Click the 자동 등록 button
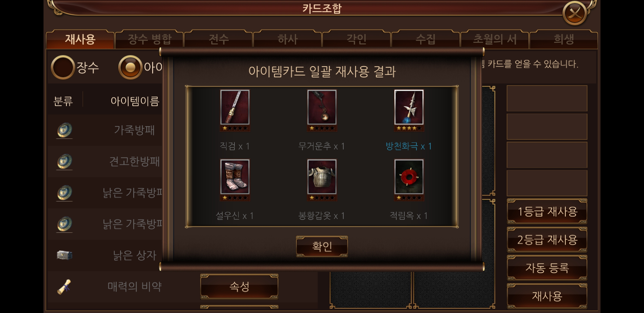The image size is (644, 313). [547, 268]
